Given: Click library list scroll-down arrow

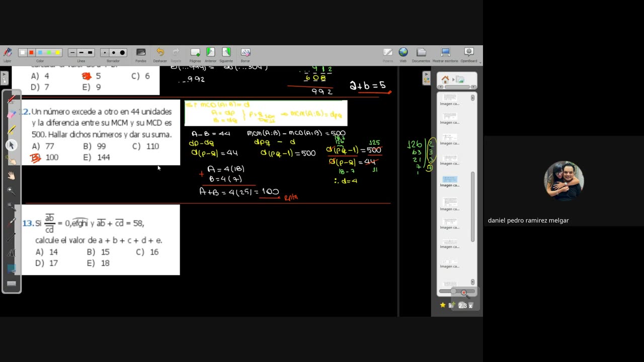Looking at the screenshot, I should click(472, 282).
